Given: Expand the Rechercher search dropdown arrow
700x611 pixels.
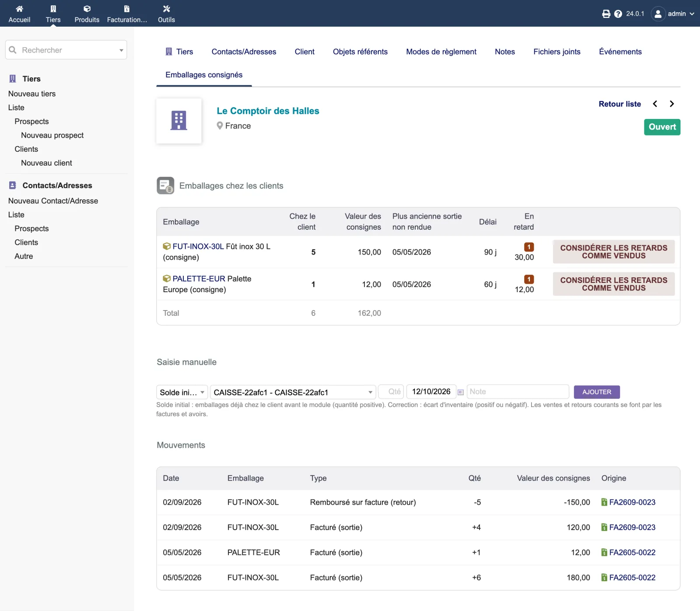Looking at the screenshot, I should point(121,50).
